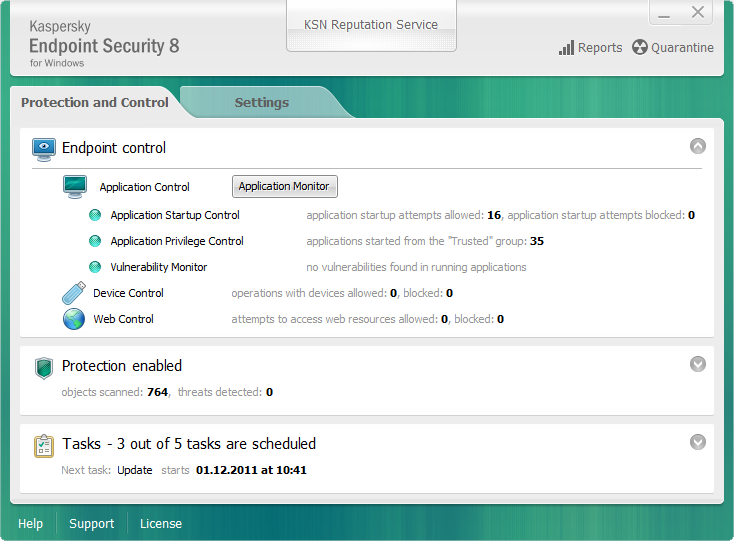Open the License link

click(161, 523)
